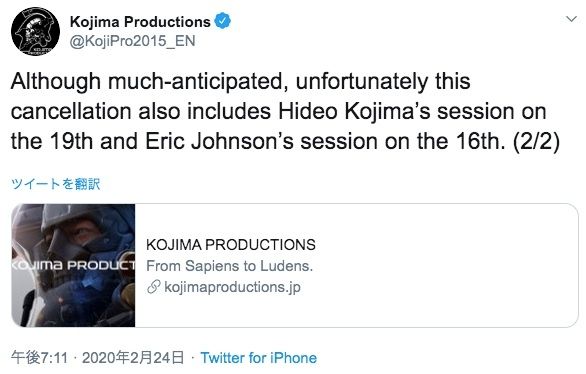Open the Twitter for iPhone source link
The width and height of the screenshot is (586, 374).
pyautogui.click(x=259, y=358)
